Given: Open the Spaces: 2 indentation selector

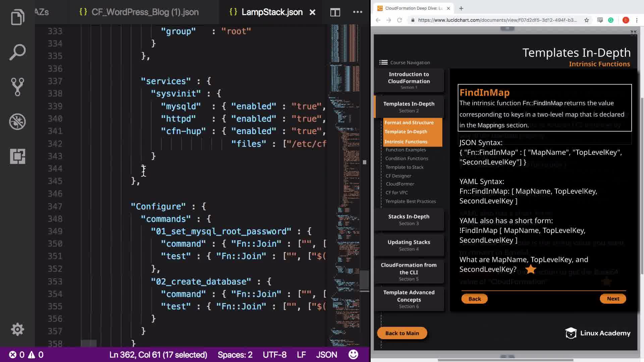Looking at the screenshot, I should coord(235,355).
